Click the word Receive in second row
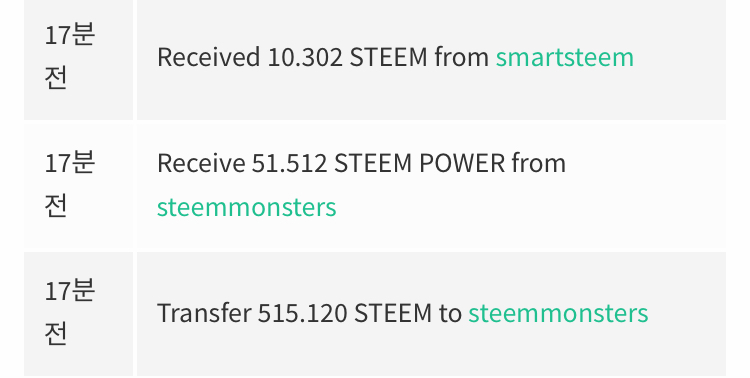 coord(200,163)
